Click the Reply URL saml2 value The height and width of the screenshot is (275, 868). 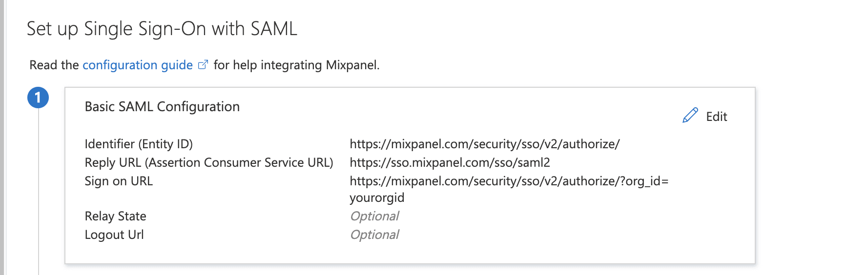[450, 162]
